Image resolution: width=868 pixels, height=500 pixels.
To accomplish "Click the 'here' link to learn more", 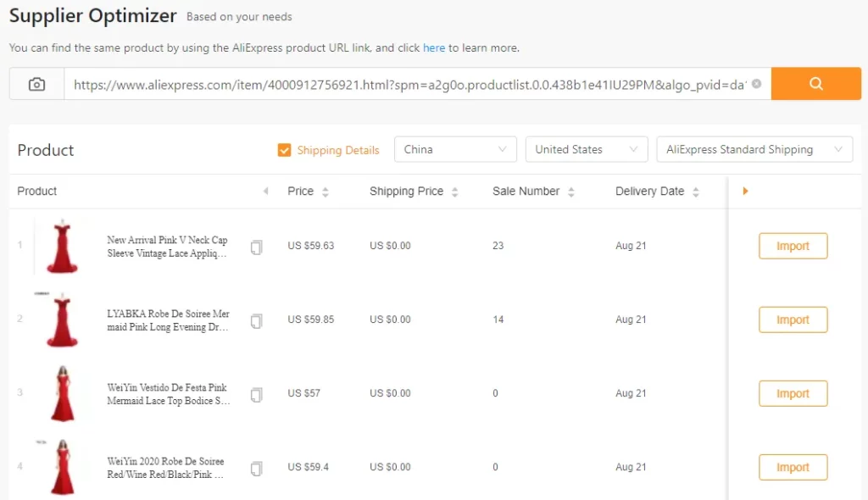I will pos(434,47).
